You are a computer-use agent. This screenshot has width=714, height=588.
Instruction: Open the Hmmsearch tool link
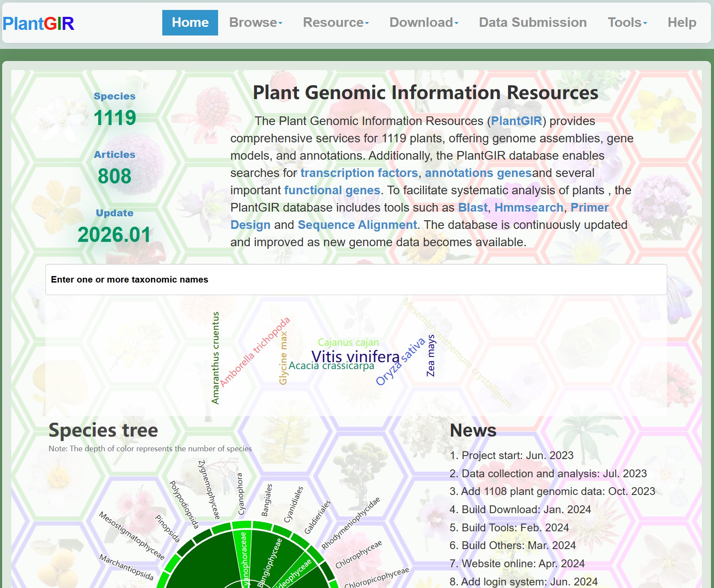click(528, 208)
